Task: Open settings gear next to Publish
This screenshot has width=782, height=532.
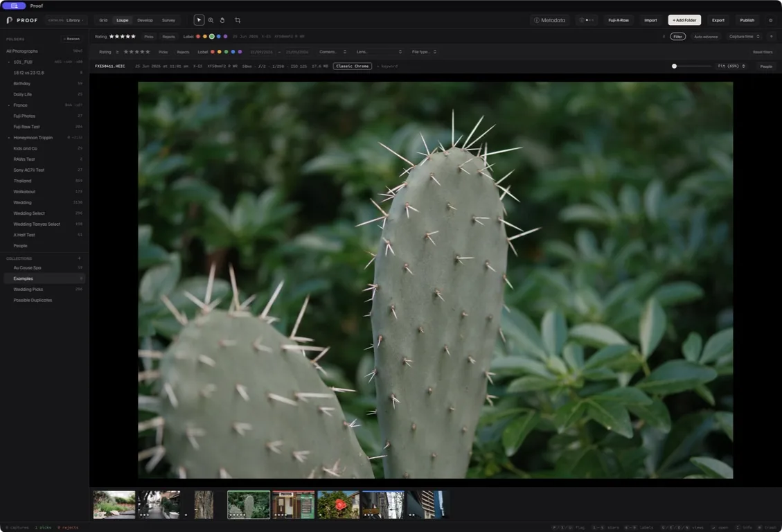Action: [x=770, y=21]
